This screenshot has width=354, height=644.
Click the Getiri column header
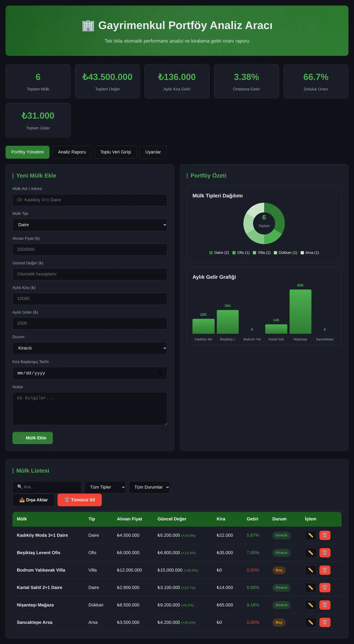point(253,519)
